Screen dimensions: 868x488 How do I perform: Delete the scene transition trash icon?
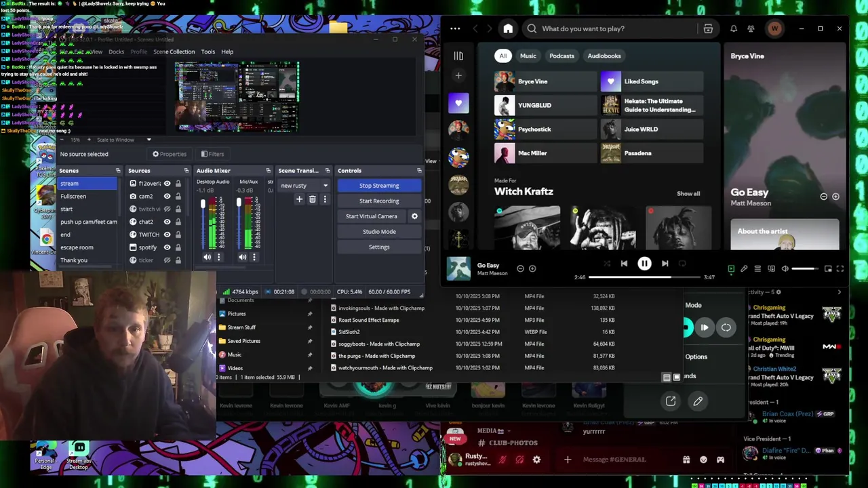pos(312,199)
